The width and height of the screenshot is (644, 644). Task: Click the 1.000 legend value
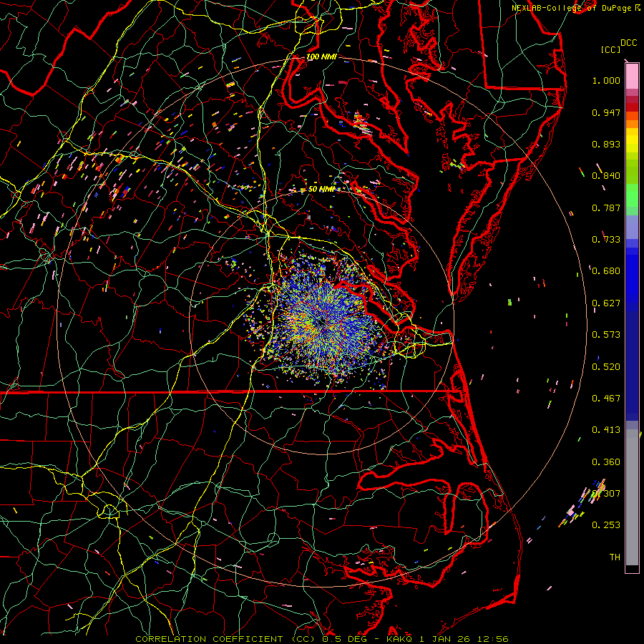[x=606, y=80]
